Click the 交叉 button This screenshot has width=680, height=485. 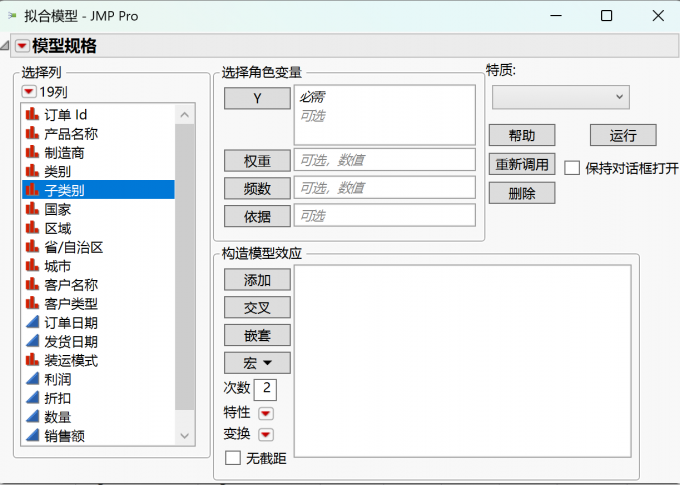(x=257, y=307)
